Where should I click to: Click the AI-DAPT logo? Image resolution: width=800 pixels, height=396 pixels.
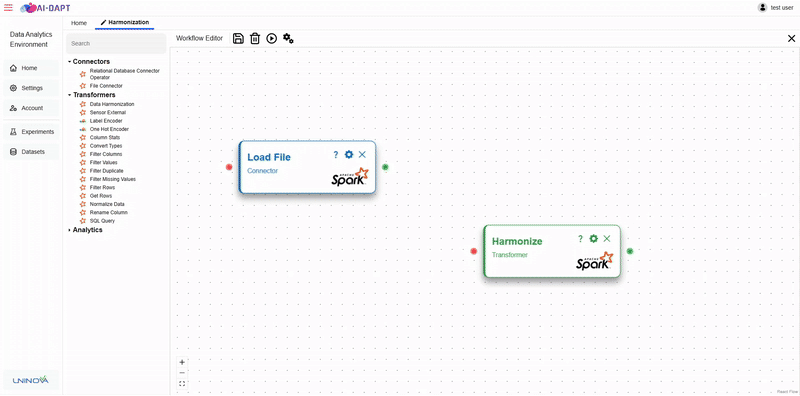(45, 8)
